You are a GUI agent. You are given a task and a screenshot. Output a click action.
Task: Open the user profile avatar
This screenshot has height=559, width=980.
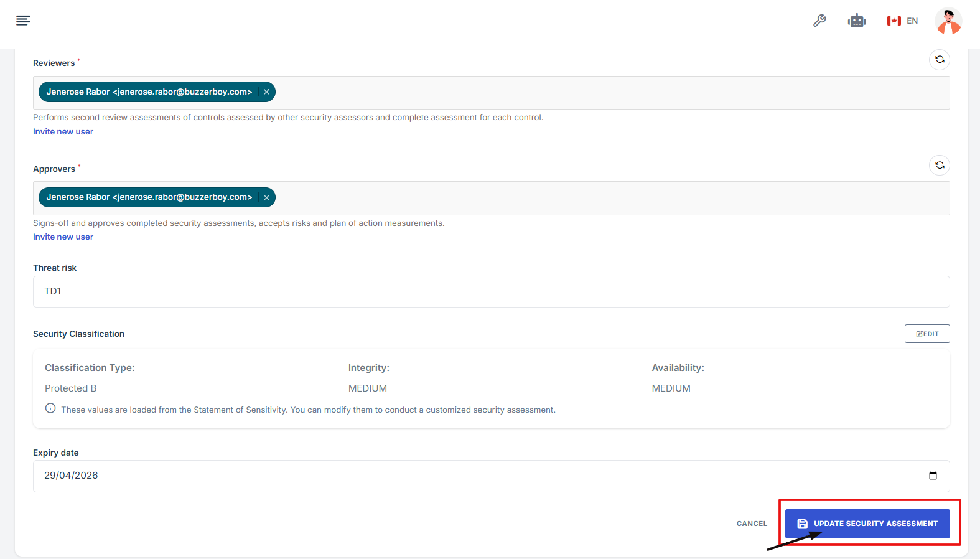[948, 21]
